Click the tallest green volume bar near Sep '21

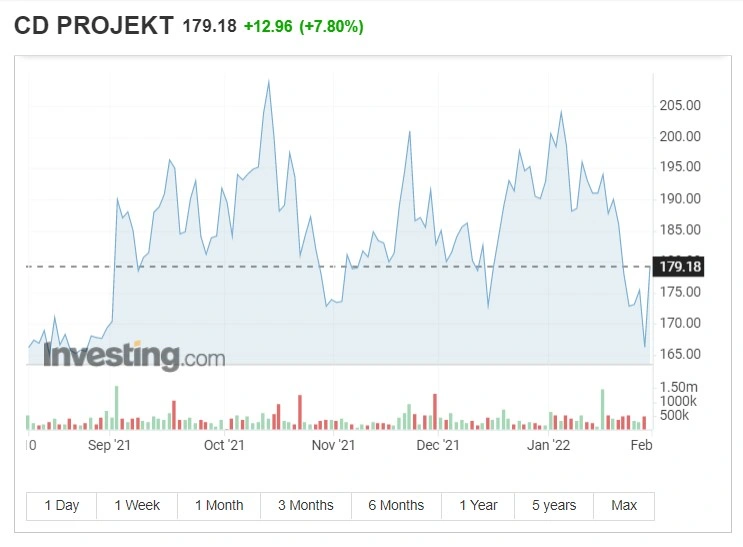tap(117, 408)
